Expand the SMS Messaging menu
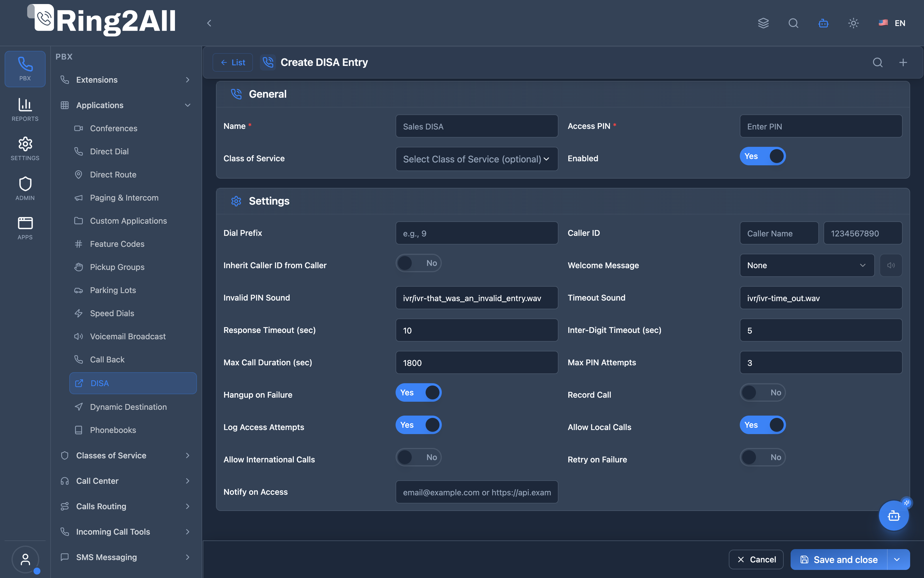The image size is (924, 578). point(125,557)
